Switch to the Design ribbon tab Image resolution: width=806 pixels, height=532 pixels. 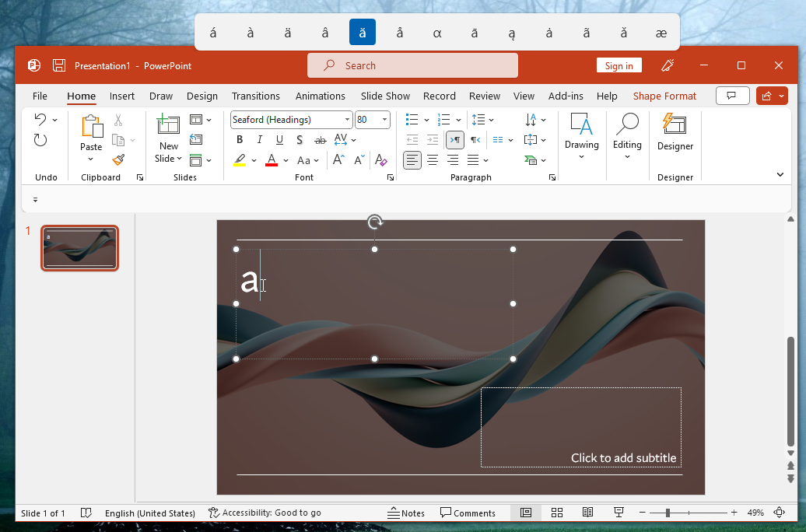click(201, 96)
